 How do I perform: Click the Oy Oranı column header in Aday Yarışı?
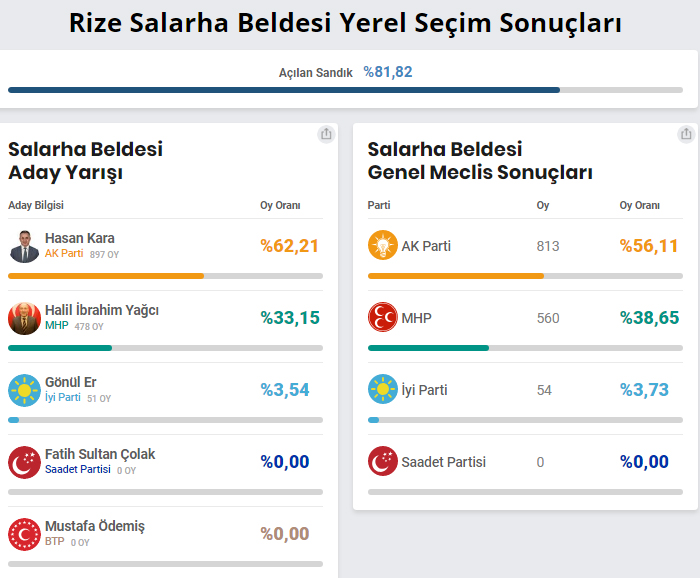coord(280,205)
